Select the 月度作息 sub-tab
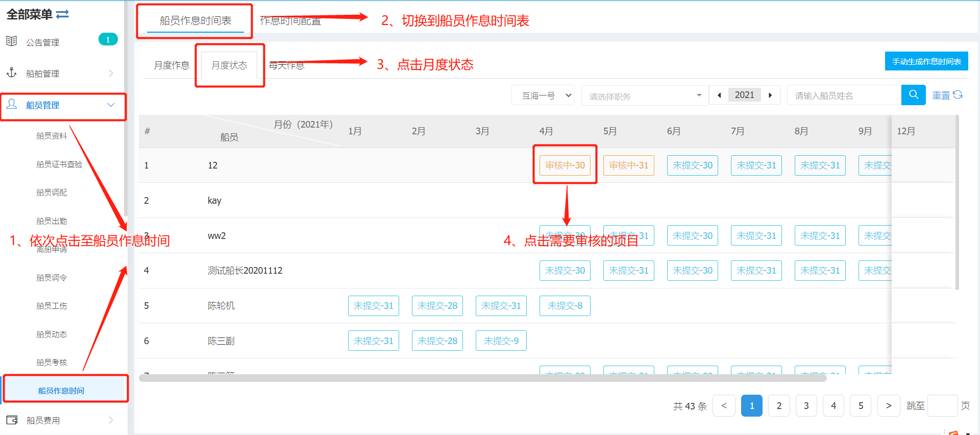This screenshot has width=980, height=435. click(x=171, y=65)
